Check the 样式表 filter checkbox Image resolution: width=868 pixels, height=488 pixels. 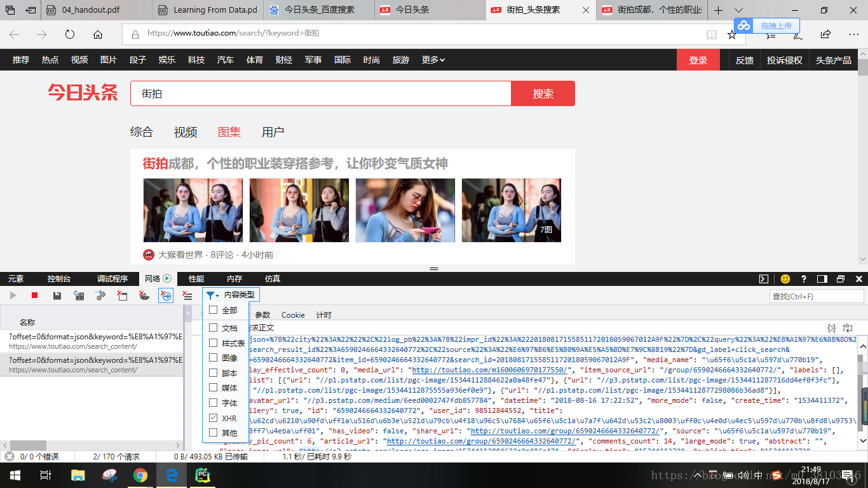pos(214,343)
